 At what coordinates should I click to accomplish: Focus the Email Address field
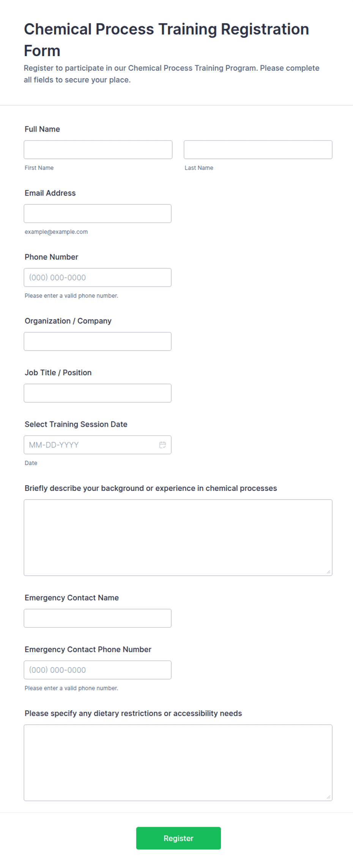pyautogui.click(x=98, y=213)
